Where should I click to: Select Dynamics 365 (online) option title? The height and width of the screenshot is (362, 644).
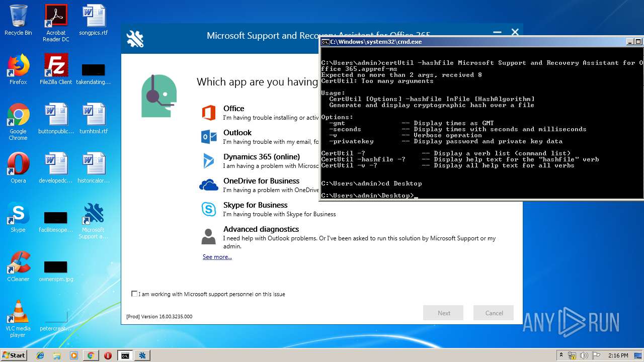click(262, 156)
